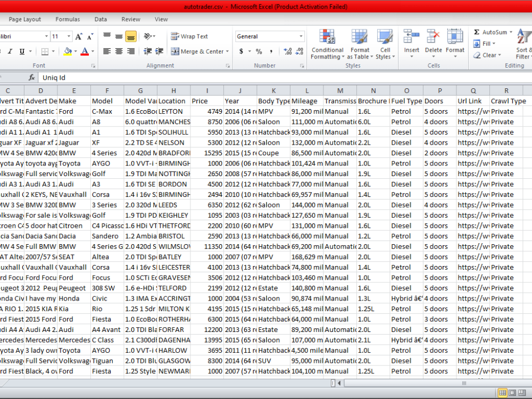Open font color dropdown arrow

93,52
